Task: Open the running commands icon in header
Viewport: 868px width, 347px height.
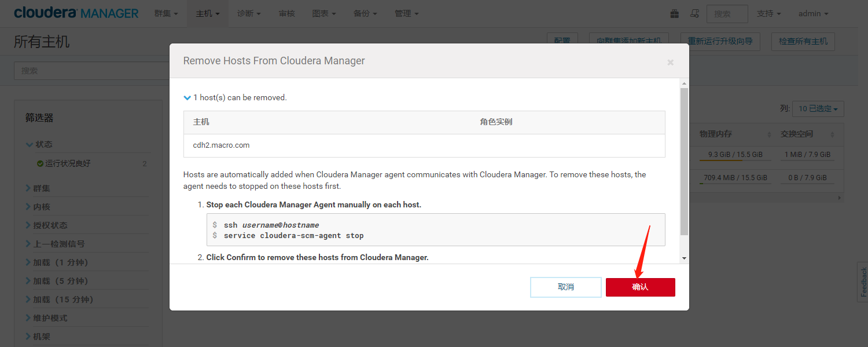Action: (695, 13)
